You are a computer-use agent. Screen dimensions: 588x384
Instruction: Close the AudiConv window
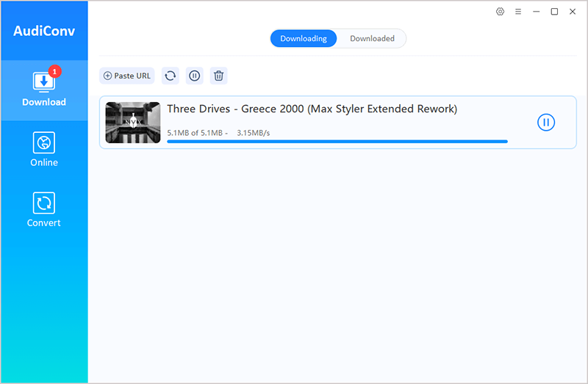tap(573, 12)
